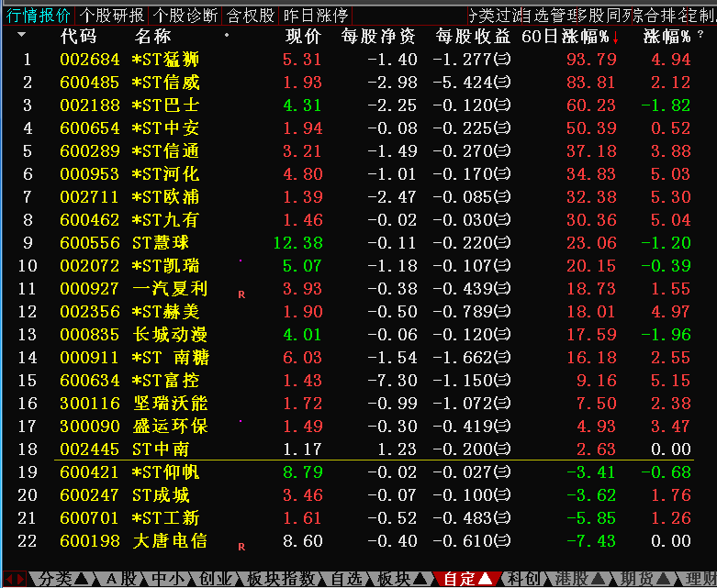Sort by the 涨幅% column header
The height and width of the screenshot is (588, 717).
point(667,36)
